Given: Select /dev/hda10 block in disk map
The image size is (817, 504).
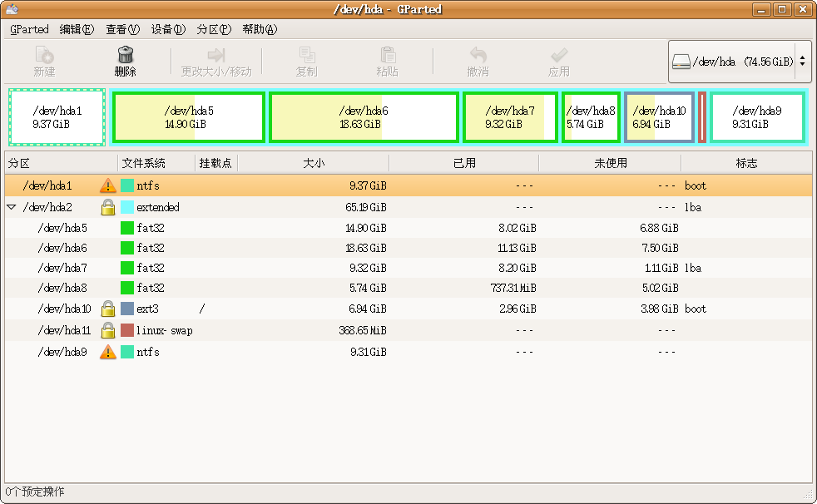Looking at the screenshot, I should click(x=659, y=117).
